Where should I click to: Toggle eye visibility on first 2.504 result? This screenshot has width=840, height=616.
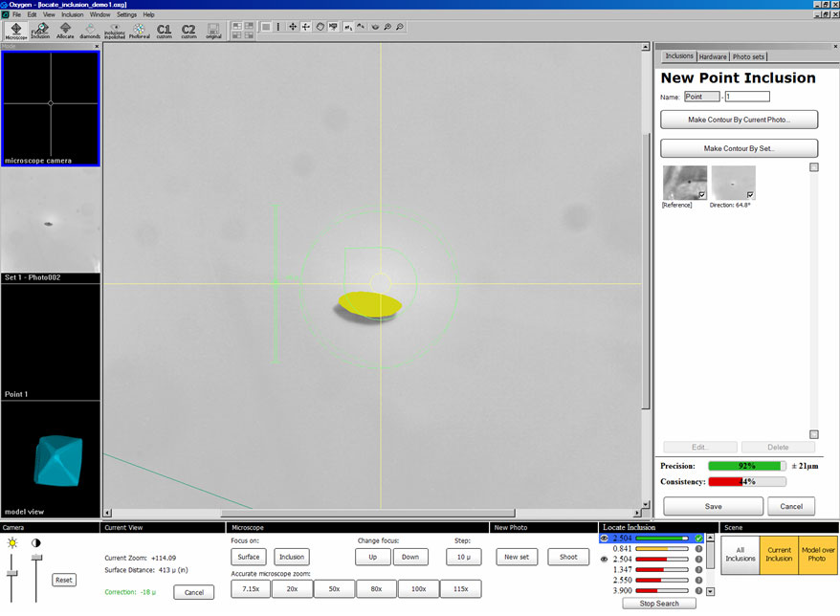point(604,539)
